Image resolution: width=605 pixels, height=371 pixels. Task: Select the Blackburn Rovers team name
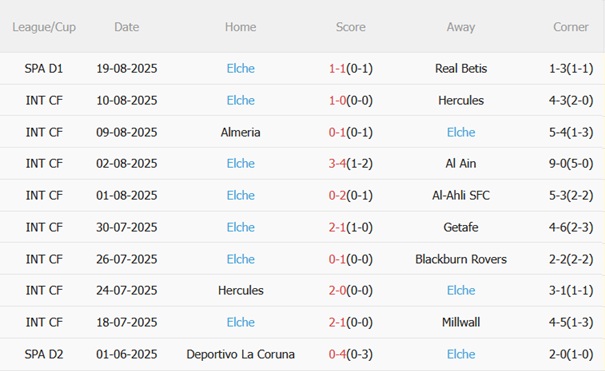(461, 259)
